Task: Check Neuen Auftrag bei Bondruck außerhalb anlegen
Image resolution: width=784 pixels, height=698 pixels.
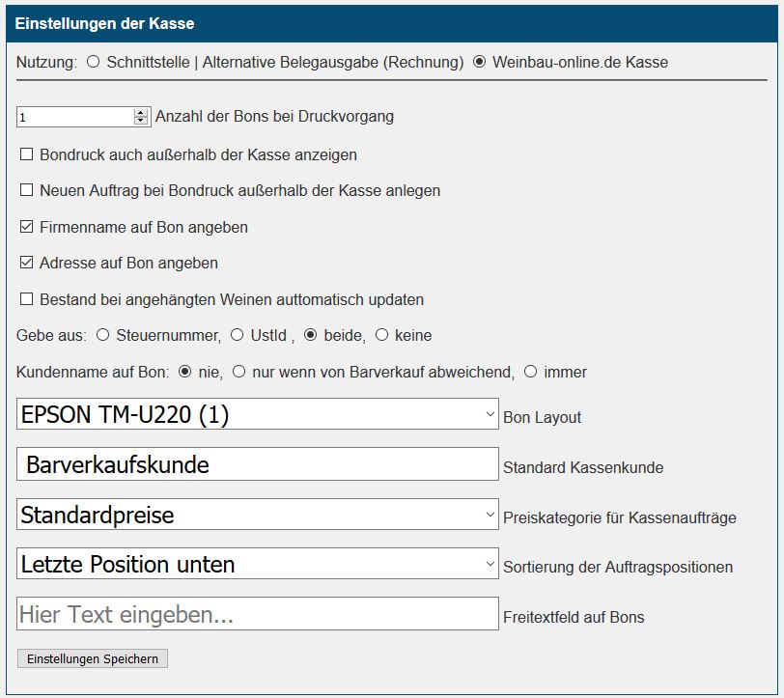Action: coord(27,190)
